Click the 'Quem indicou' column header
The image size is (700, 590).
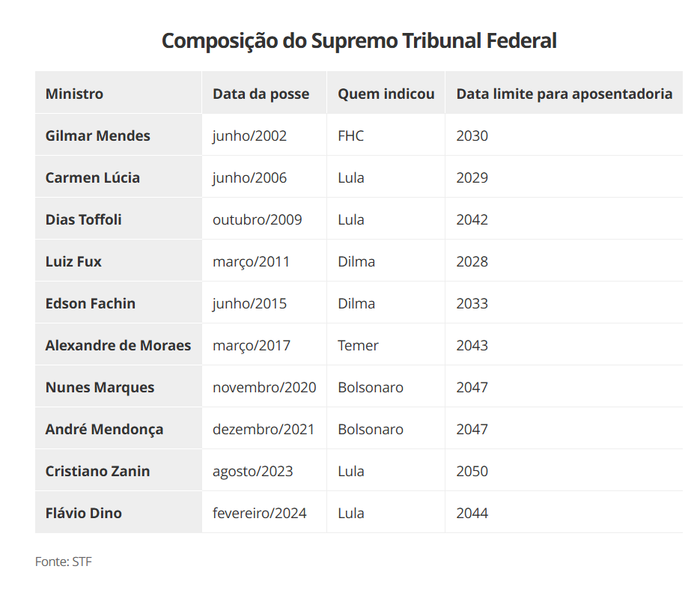pos(386,94)
